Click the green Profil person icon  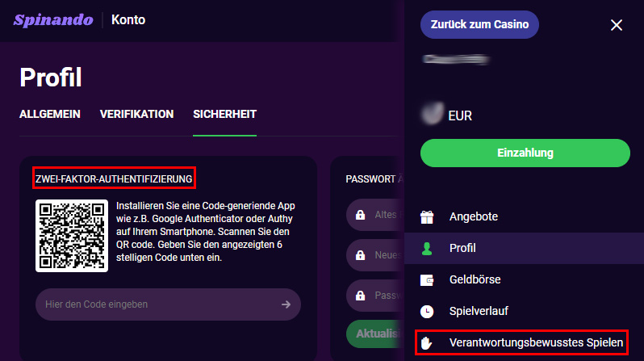click(428, 248)
